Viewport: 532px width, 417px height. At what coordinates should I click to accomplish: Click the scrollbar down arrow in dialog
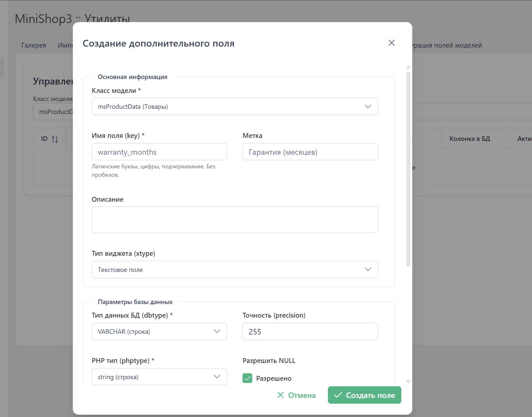point(408,382)
